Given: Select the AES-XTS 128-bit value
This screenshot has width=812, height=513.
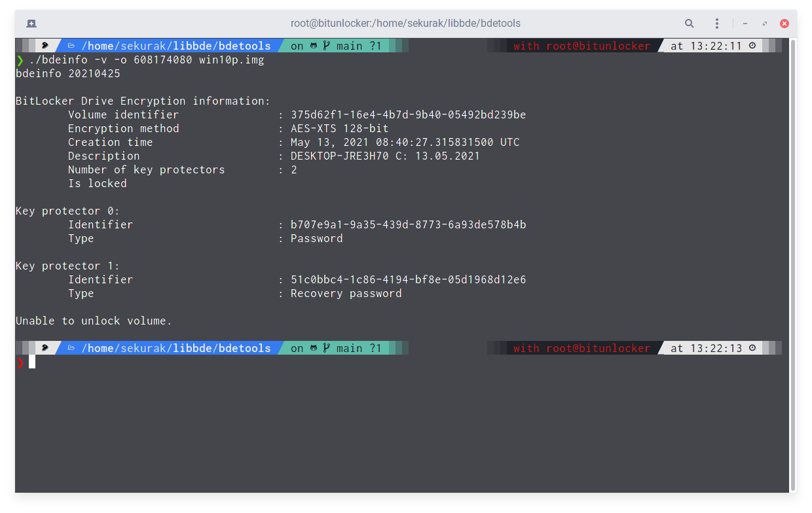Looking at the screenshot, I should (x=340, y=128).
